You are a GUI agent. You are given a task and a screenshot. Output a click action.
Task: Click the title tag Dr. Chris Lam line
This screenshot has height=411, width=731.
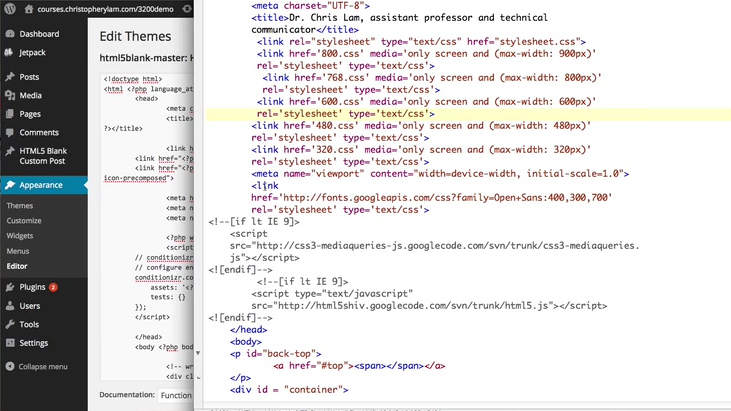[400, 18]
